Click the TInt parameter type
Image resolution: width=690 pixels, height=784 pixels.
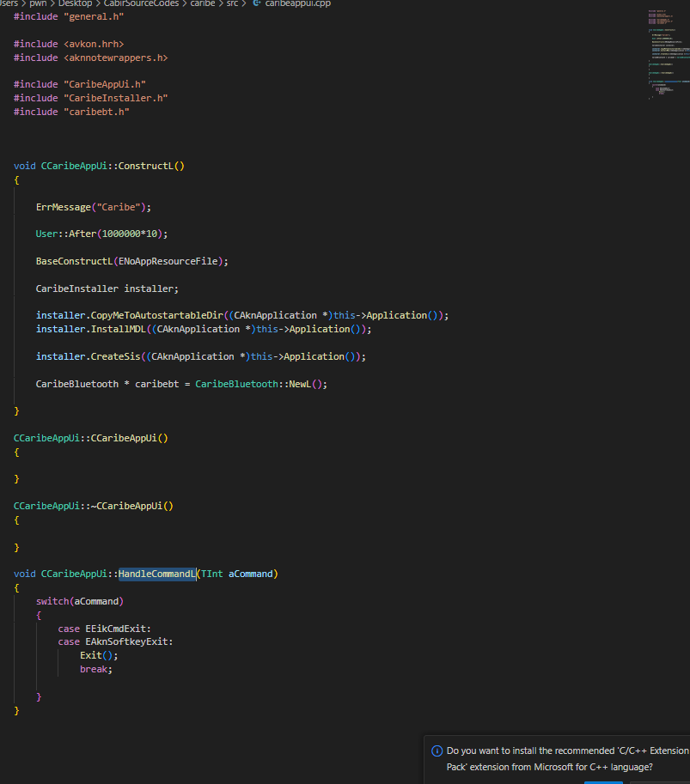coord(211,574)
